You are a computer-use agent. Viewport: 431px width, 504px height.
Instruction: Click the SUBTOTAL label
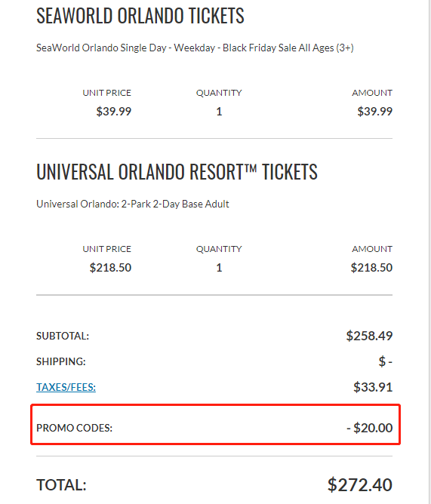point(63,336)
